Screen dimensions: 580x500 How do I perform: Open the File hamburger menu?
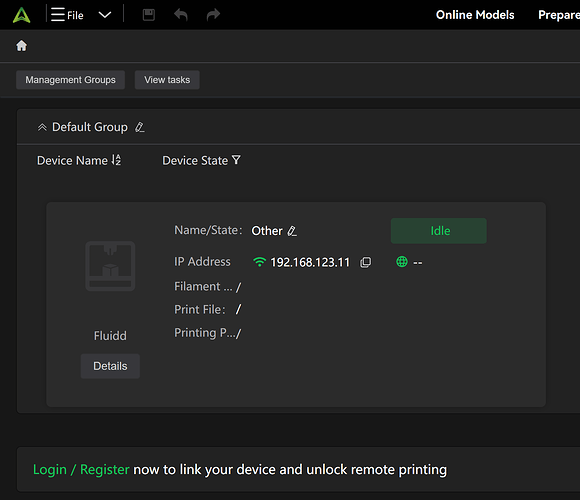(x=67, y=15)
